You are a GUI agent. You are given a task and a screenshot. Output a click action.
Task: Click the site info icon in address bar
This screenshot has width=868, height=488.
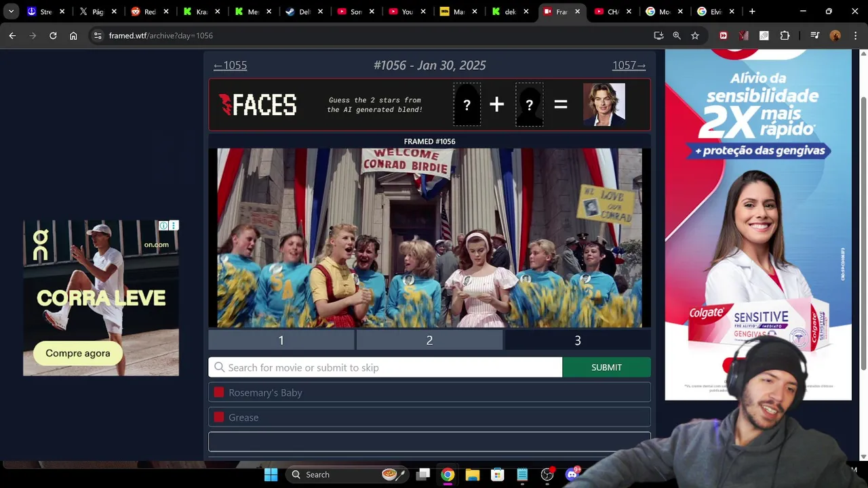click(x=98, y=35)
